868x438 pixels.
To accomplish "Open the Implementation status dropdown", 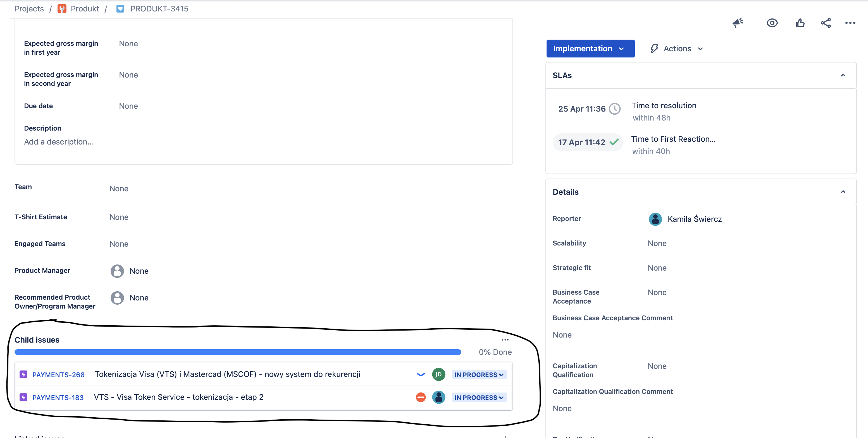I will (590, 48).
